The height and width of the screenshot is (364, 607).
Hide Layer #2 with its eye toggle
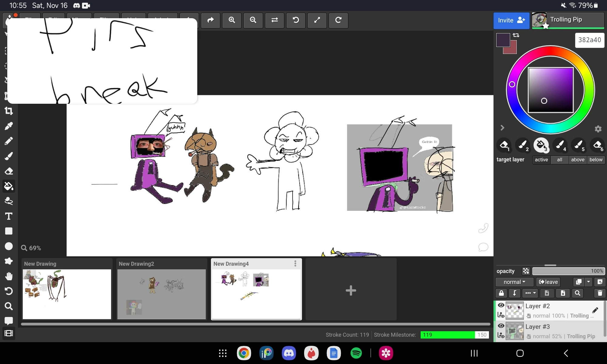pos(501,305)
